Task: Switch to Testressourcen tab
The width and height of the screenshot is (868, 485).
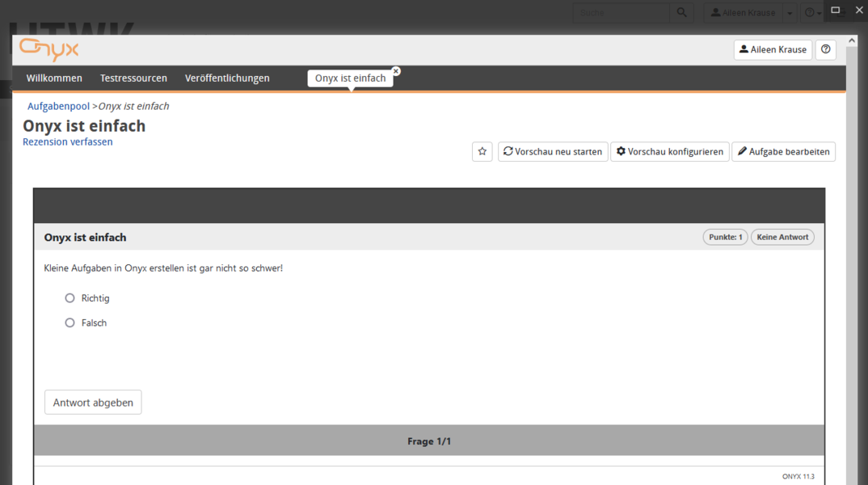Action: [x=133, y=78]
